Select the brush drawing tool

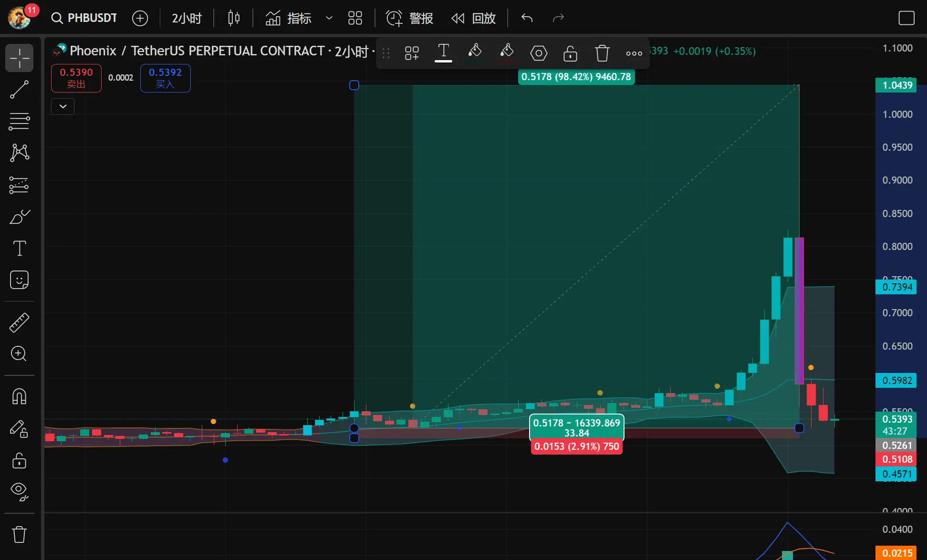pos(19,217)
